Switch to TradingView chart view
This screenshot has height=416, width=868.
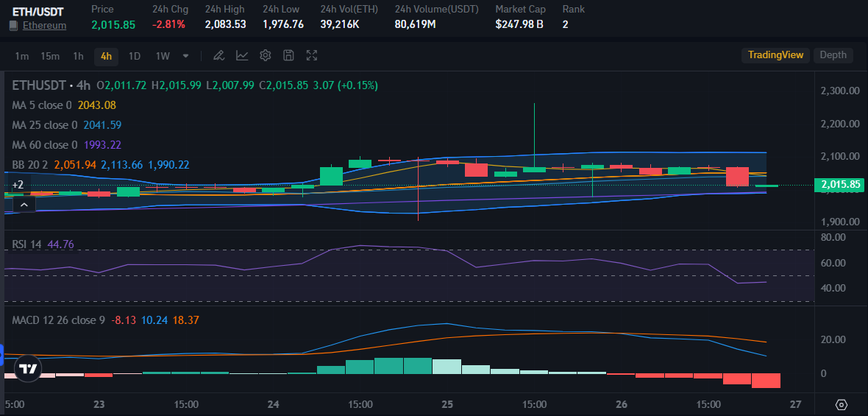[775, 55]
